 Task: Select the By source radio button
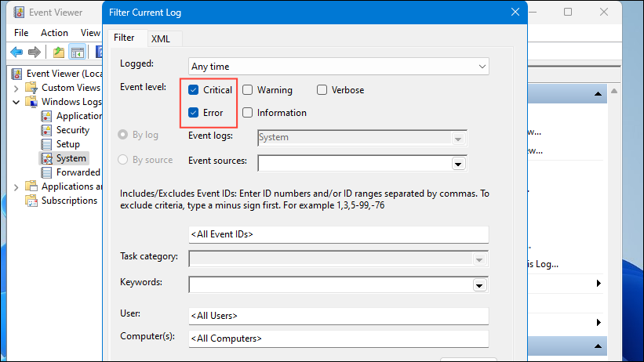[123, 160]
